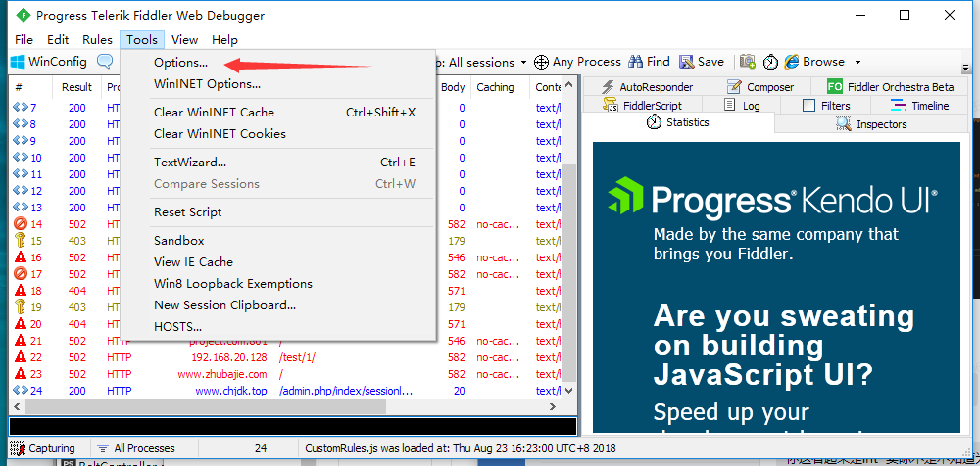980x466 pixels.
Task: Click the Save disk icon
Action: [687, 62]
